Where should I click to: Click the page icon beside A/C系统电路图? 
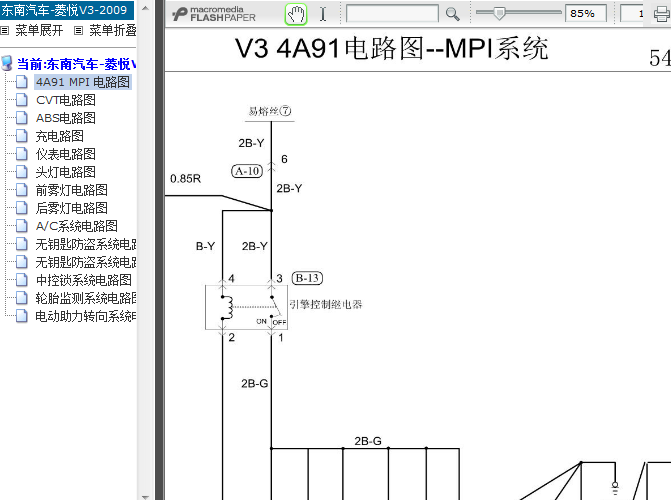[x=21, y=225]
